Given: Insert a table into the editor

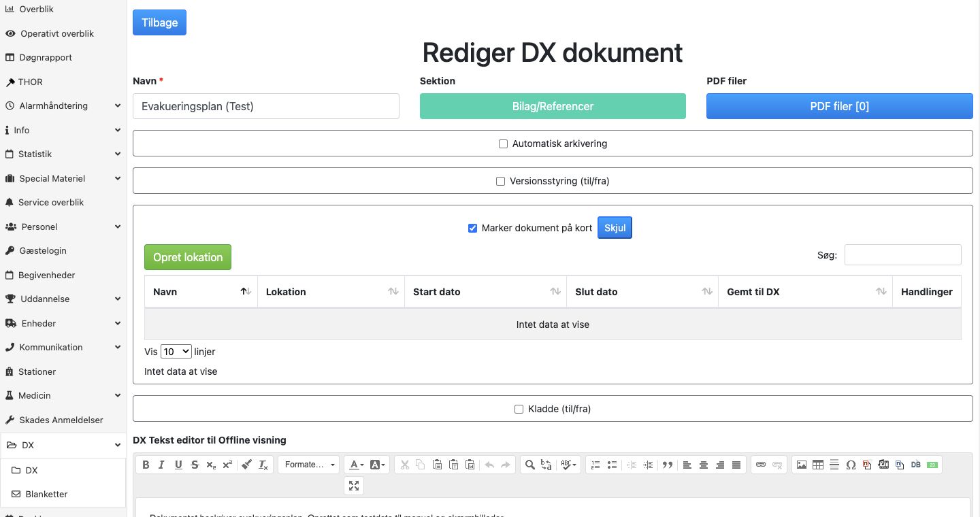Looking at the screenshot, I should [x=818, y=465].
